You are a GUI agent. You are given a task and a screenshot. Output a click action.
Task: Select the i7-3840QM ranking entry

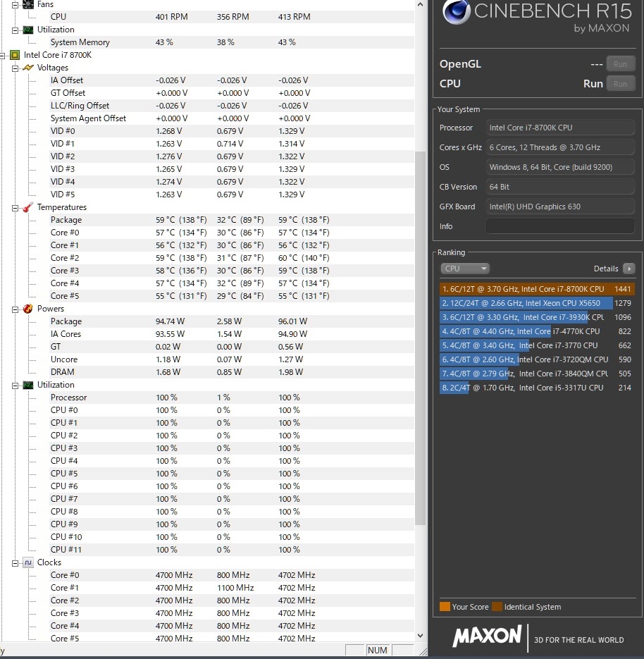coord(537,374)
